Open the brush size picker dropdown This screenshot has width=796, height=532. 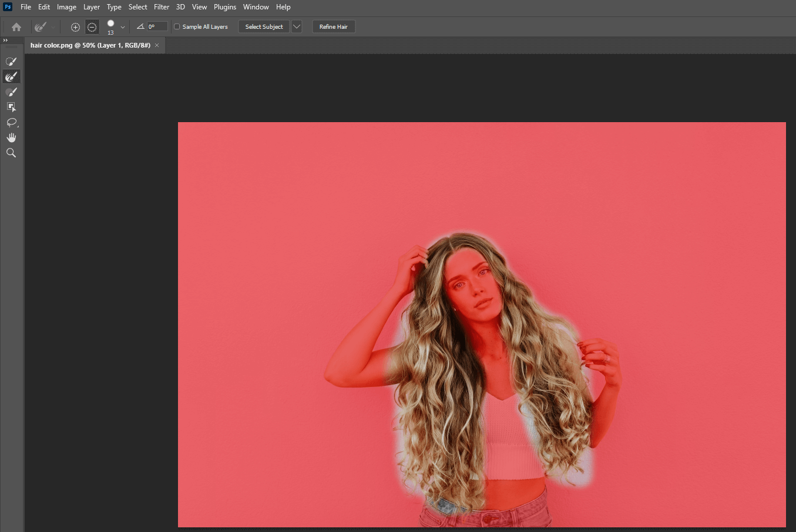click(122, 27)
